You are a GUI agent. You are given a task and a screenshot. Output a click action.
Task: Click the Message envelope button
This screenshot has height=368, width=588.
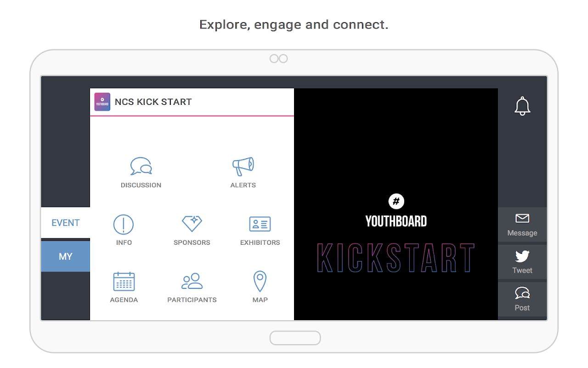[x=522, y=224]
